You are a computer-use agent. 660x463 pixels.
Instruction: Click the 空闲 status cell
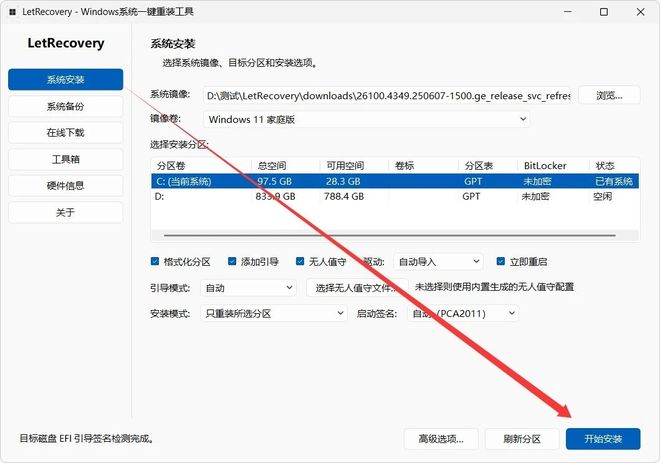click(x=602, y=196)
